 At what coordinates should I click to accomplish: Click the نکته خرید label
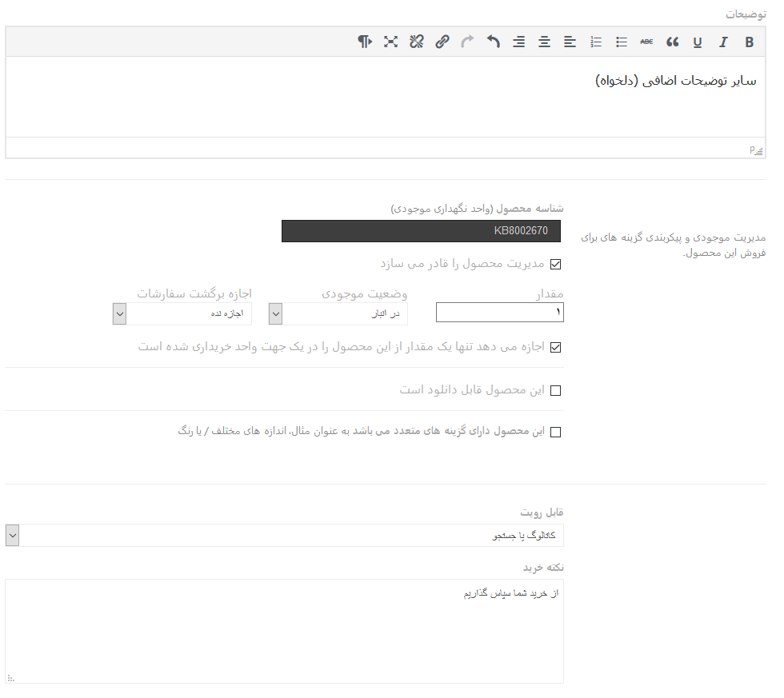[x=543, y=568]
